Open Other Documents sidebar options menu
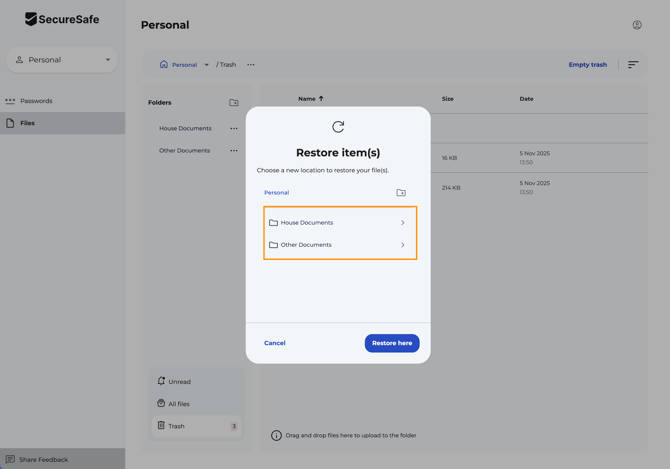This screenshot has width=670, height=469. click(x=234, y=151)
